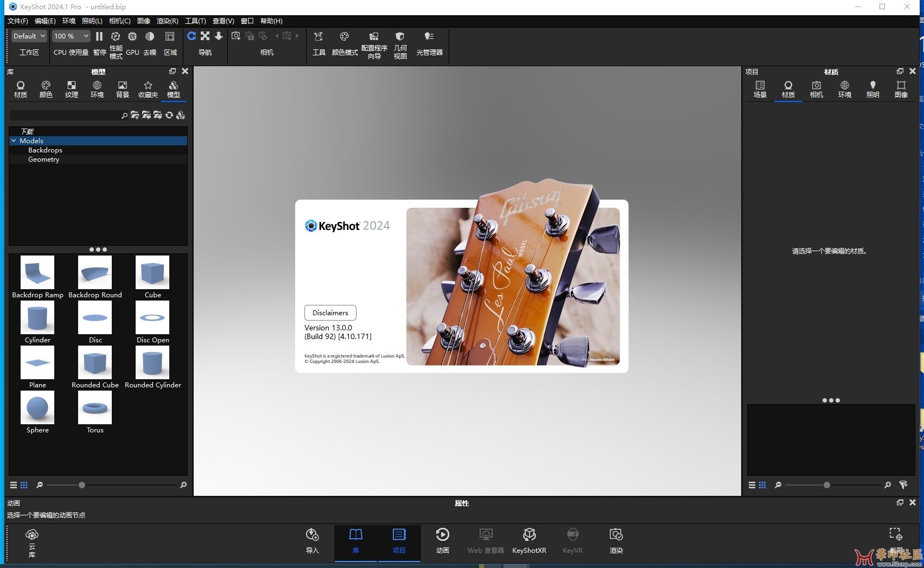The image size is (924, 568).
Task: Open the 文件(F) menu
Action: pos(18,21)
